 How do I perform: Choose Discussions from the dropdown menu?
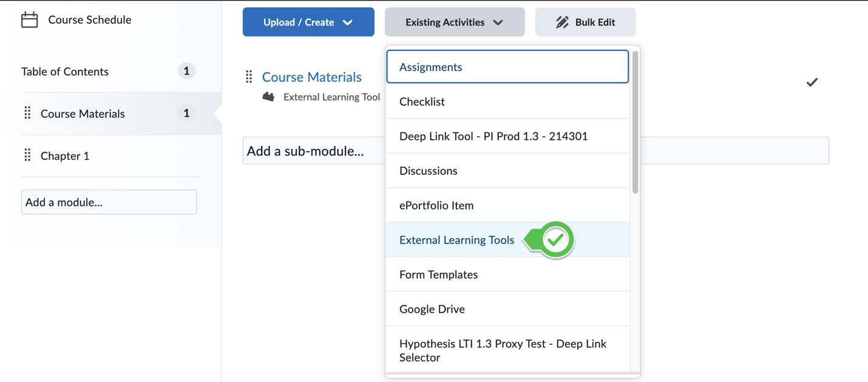point(428,171)
